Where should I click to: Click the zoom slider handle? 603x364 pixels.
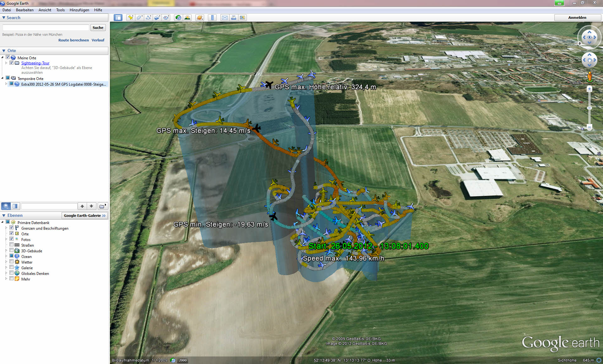click(589, 108)
